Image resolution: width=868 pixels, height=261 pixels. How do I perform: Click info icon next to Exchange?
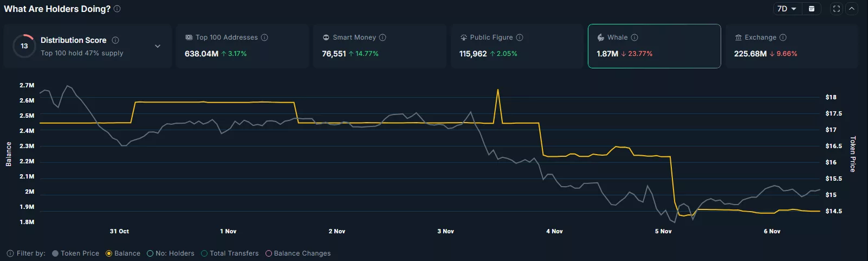[x=783, y=37]
